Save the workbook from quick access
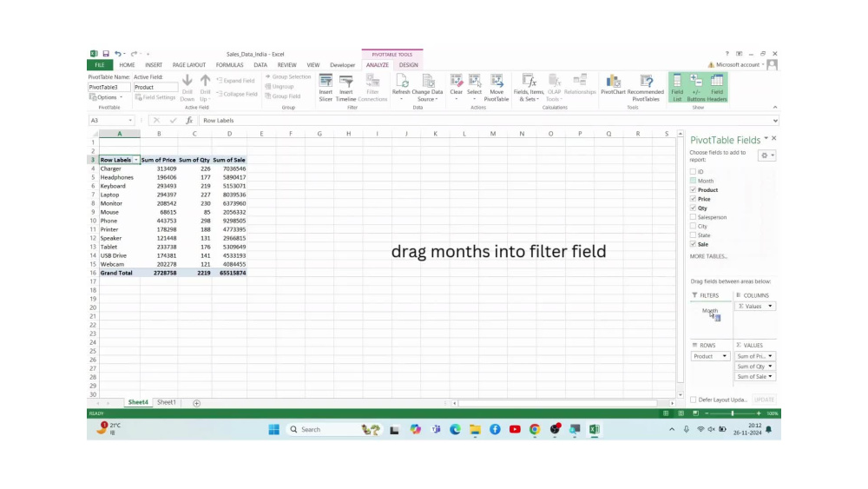Screen dimensions: 868x489 tap(106, 54)
